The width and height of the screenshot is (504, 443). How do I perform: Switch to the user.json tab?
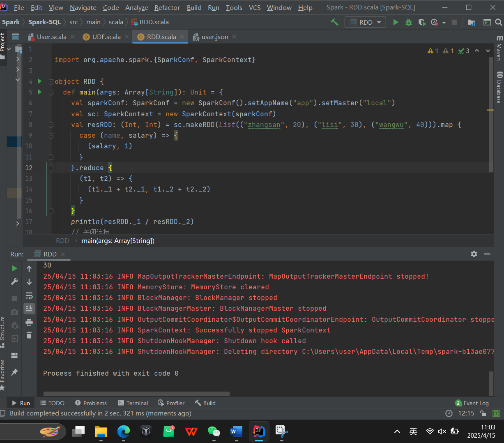[x=214, y=37]
